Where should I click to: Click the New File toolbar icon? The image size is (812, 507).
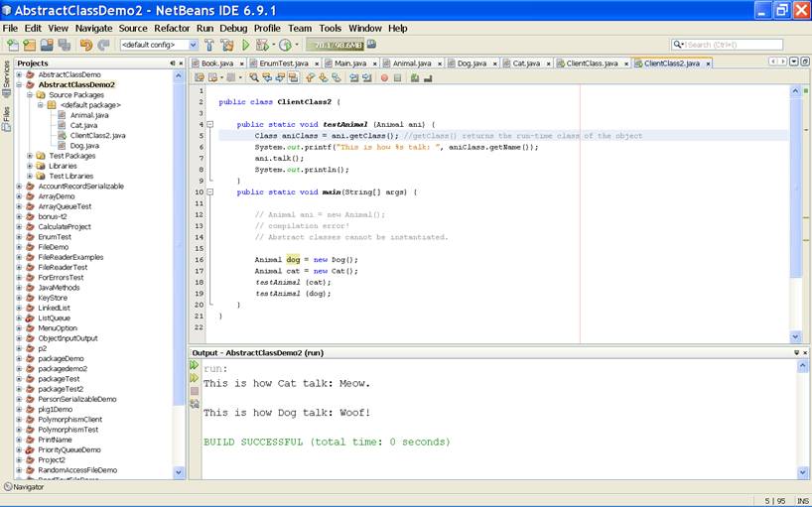pos(13,45)
